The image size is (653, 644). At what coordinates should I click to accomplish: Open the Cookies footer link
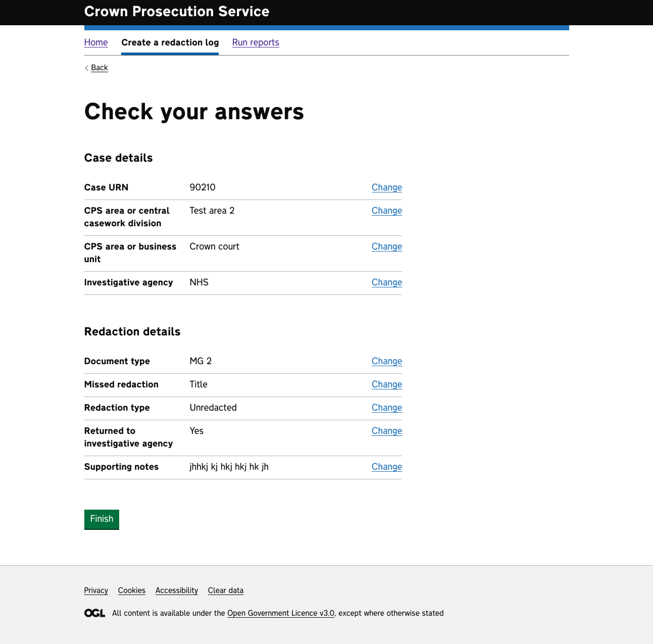[x=131, y=590]
